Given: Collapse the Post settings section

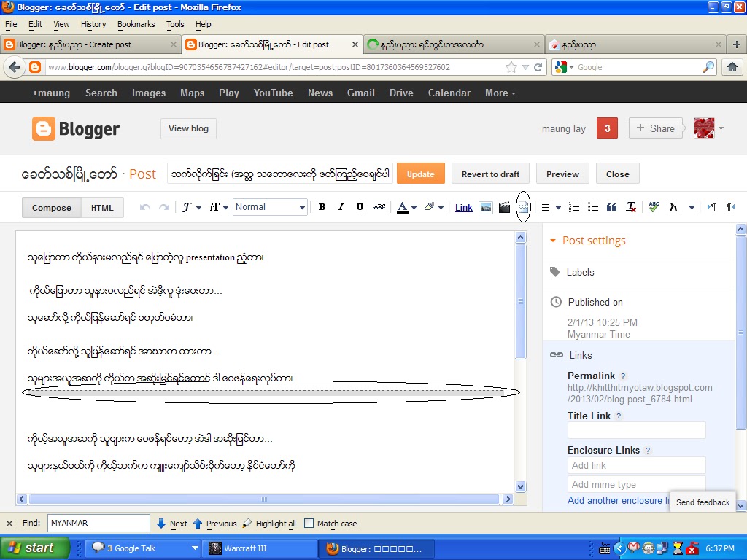Looking at the screenshot, I should (x=553, y=241).
